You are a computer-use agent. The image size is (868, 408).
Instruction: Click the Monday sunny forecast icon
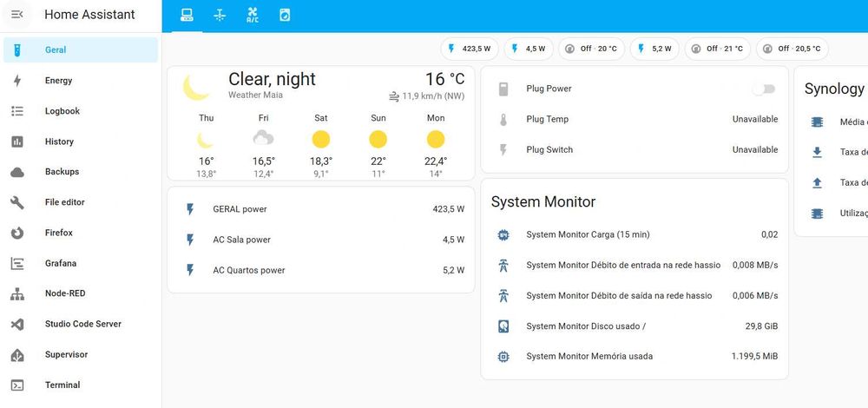(x=436, y=139)
